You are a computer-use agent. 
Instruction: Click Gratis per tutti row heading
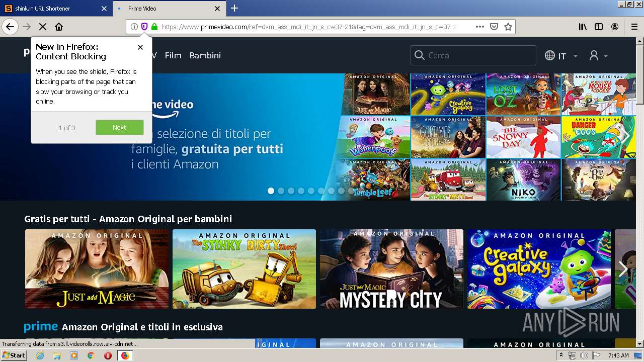point(128,219)
